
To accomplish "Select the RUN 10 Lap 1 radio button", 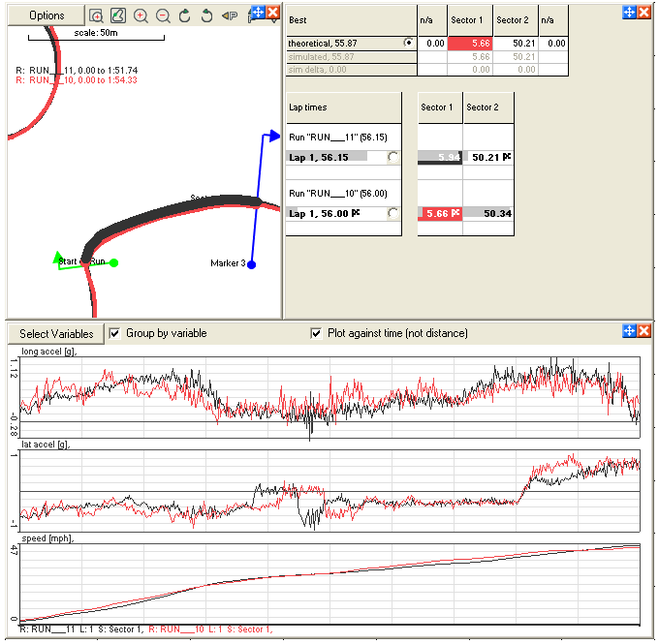I will coord(392,213).
